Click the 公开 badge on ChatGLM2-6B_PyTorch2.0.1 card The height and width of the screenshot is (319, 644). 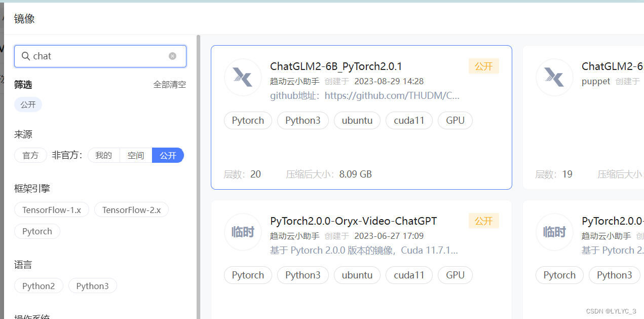[484, 66]
